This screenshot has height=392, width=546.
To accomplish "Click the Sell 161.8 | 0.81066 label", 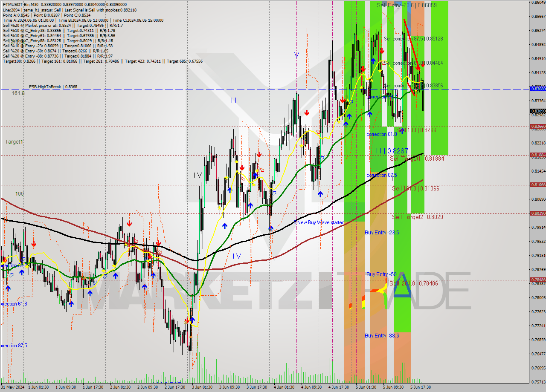I will point(415,188).
